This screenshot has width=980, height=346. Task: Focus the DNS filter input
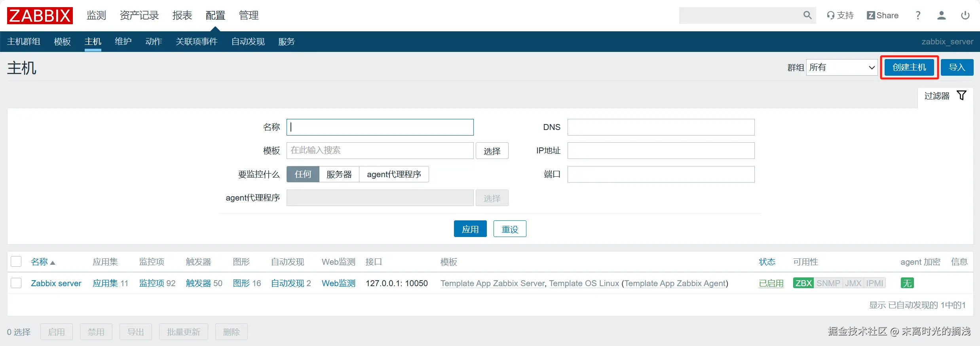[x=661, y=127]
